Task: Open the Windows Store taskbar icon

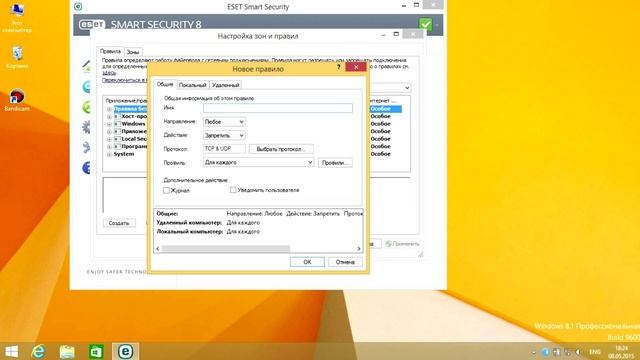Action: click(x=96, y=351)
